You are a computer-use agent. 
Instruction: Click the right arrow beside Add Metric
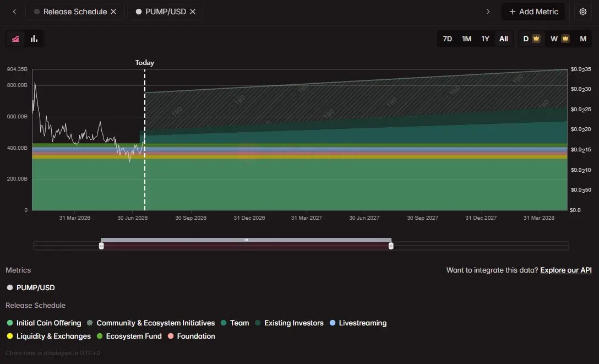(488, 12)
